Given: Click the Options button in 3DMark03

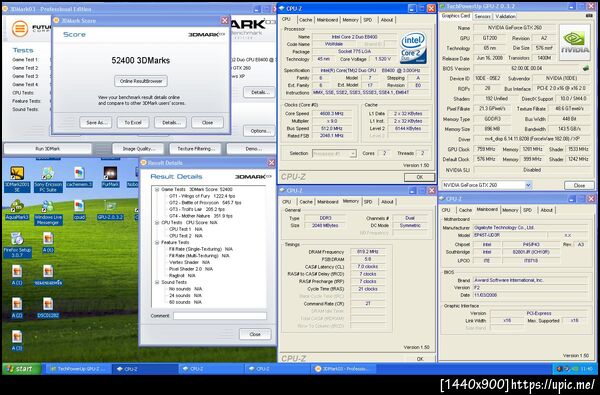Looking at the screenshot, I should (x=259, y=131).
